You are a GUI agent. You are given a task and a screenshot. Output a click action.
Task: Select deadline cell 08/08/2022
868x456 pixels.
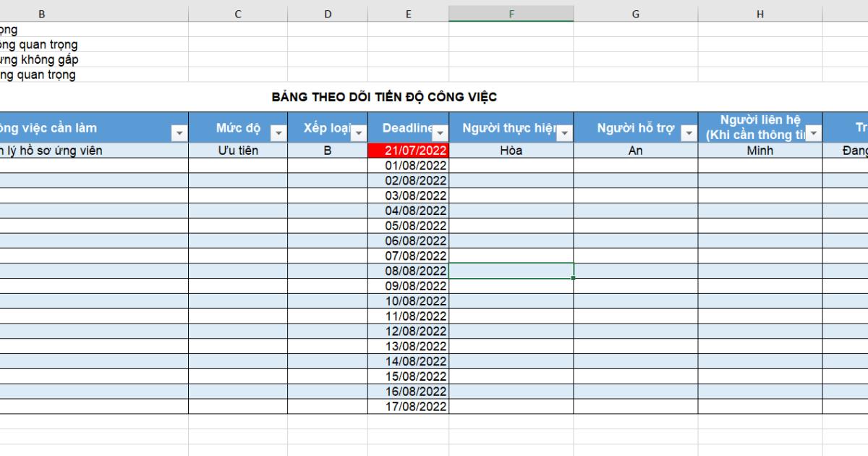point(409,271)
